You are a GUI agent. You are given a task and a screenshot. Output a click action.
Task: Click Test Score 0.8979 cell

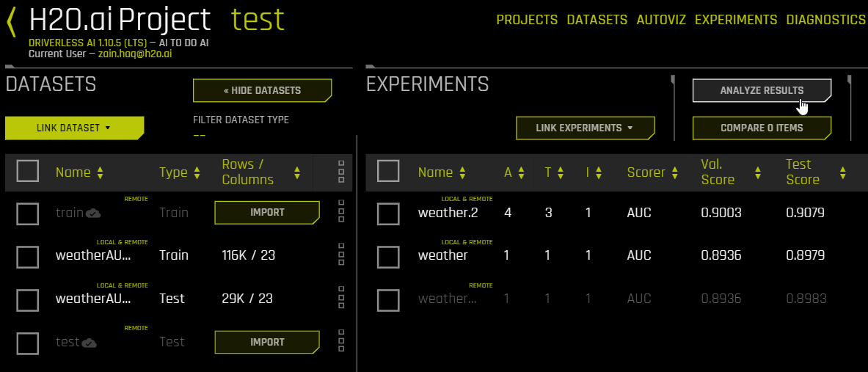(806, 255)
